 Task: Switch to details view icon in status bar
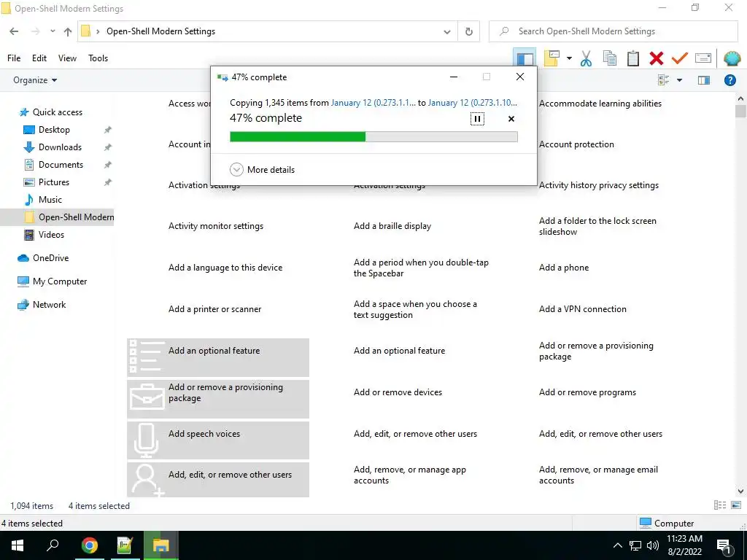(x=720, y=505)
